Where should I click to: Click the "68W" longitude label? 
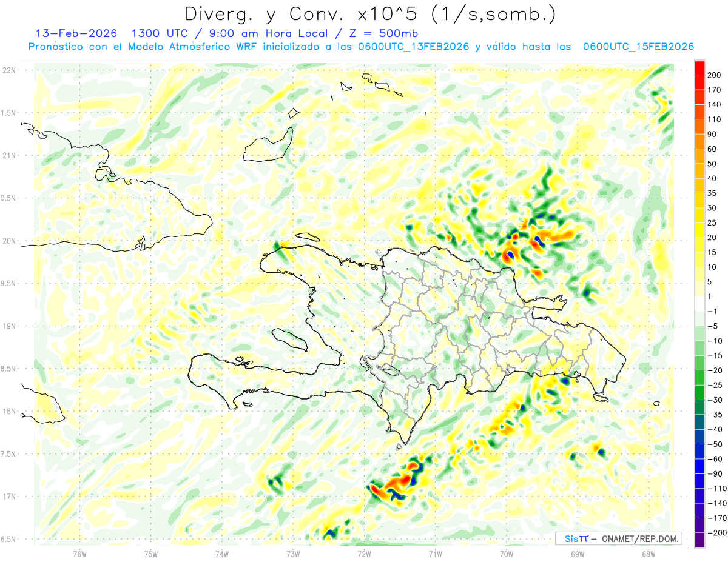649,554
